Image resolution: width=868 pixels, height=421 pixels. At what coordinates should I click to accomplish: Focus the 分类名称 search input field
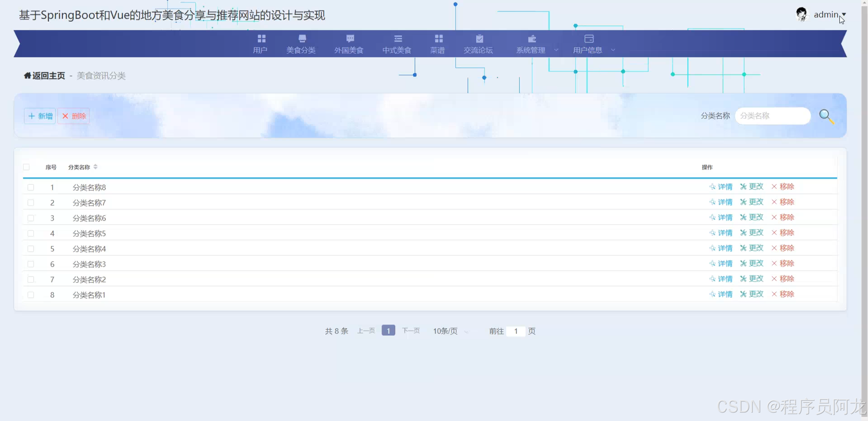[x=772, y=116]
